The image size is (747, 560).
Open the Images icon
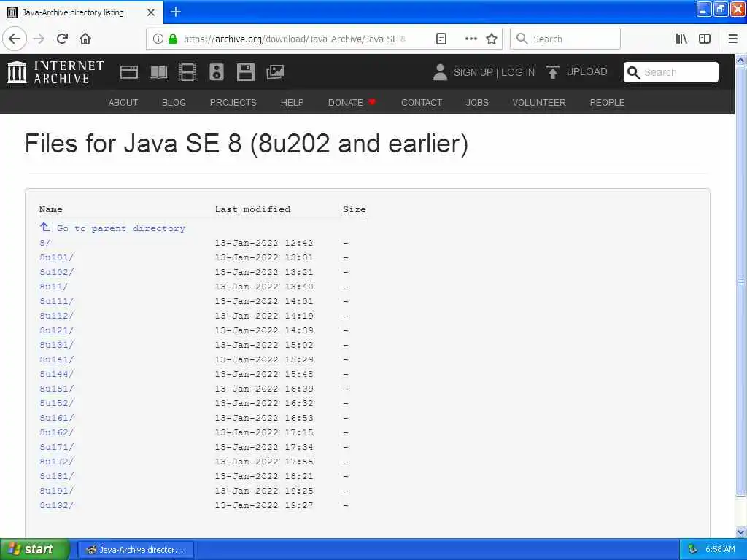[275, 72]
